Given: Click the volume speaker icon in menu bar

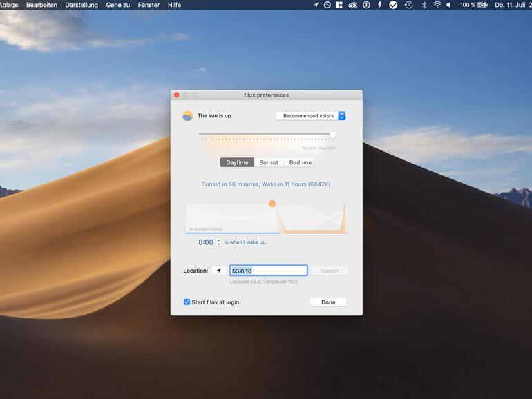Looking at the screenshot, I should pyautogui.click(x=448, y=5).
